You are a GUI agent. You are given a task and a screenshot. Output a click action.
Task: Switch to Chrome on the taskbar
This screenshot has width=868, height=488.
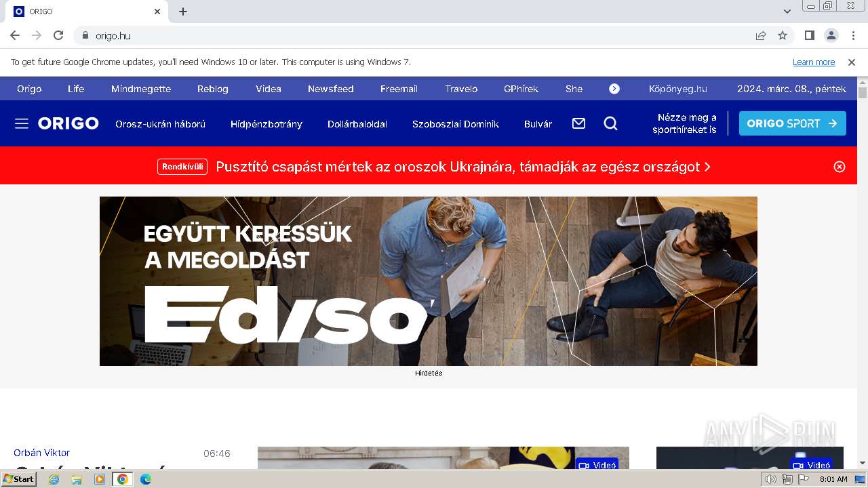tap(123, 479)
